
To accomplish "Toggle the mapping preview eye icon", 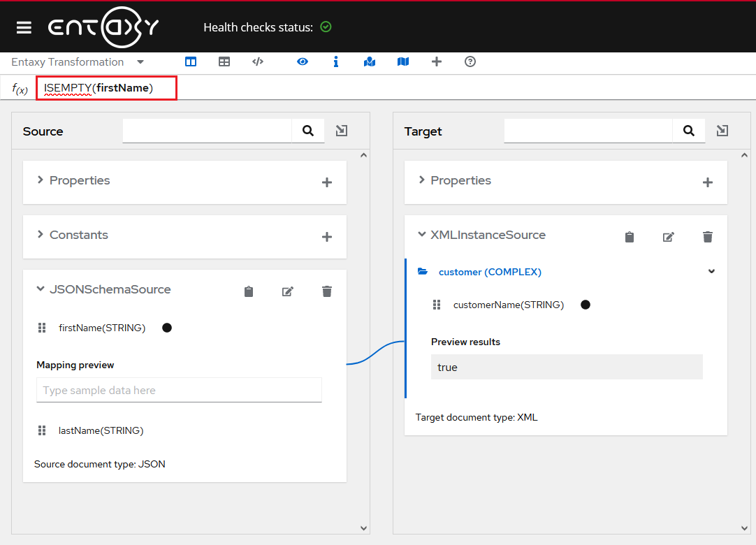I will (x=303, y=61).
